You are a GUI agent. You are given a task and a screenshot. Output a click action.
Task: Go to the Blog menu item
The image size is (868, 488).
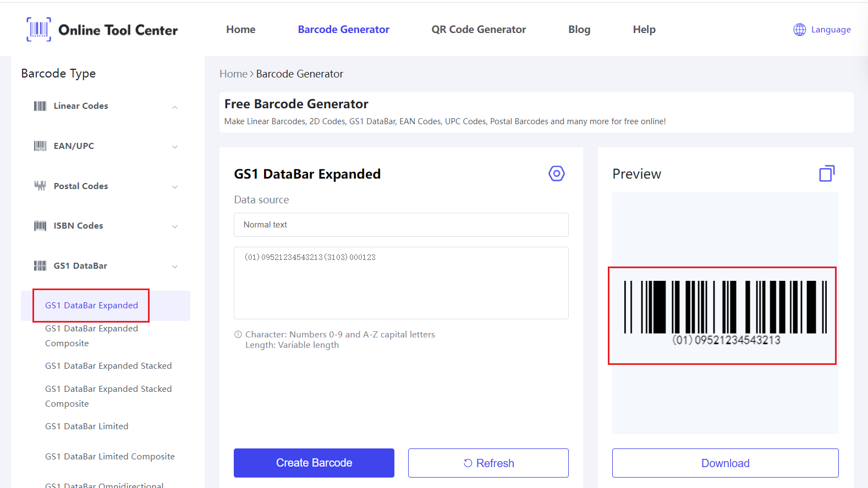point(579,30)
